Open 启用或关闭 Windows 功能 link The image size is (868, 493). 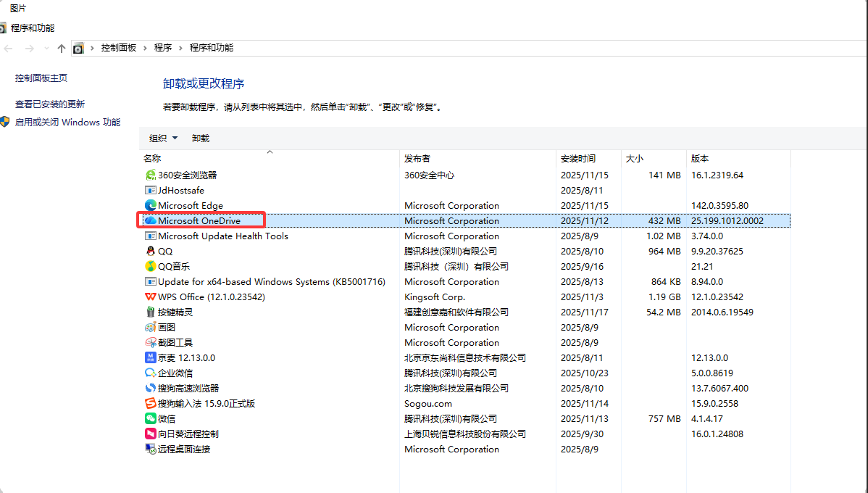click(67, 123)
